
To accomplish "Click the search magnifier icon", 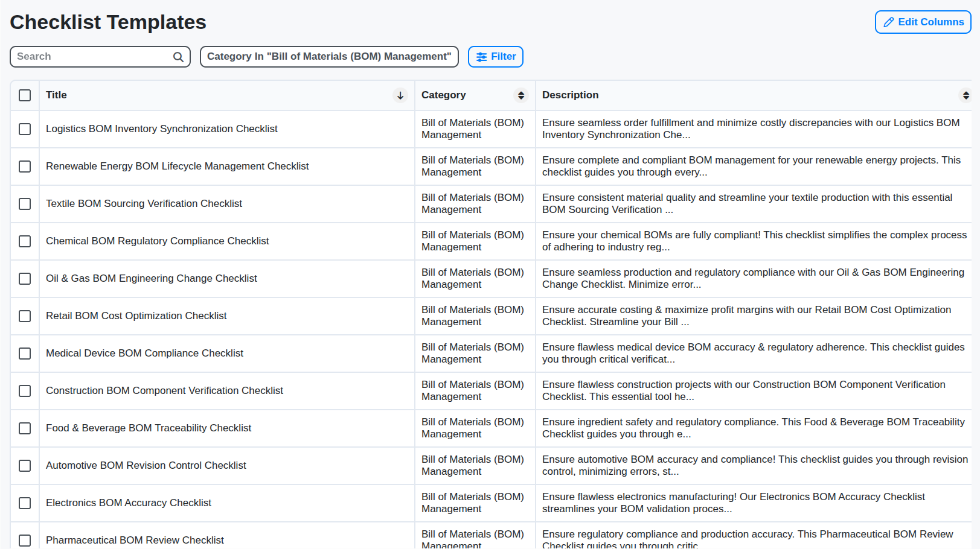I will (178, 56).
